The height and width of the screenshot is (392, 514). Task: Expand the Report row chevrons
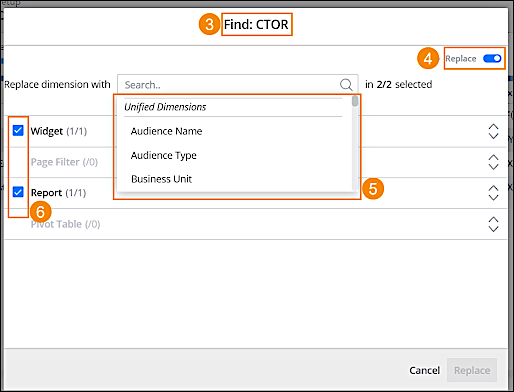(x=493, y=193)
